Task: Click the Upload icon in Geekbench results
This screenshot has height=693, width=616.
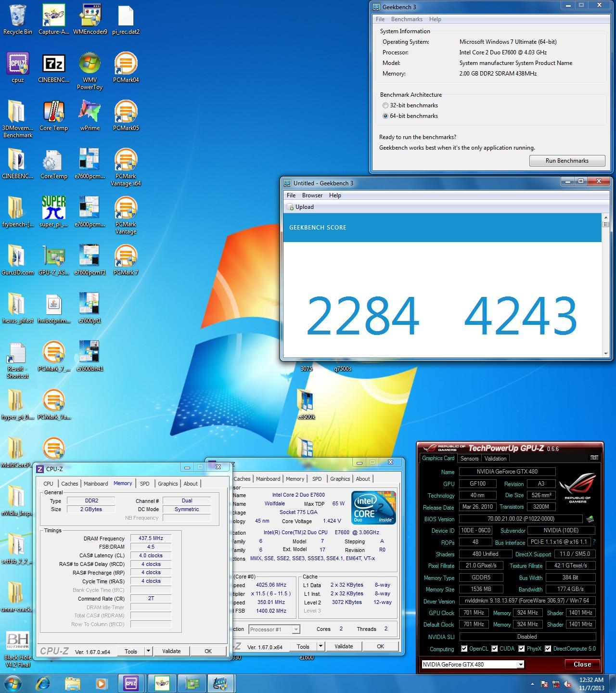Action: (x=290, y=207)
